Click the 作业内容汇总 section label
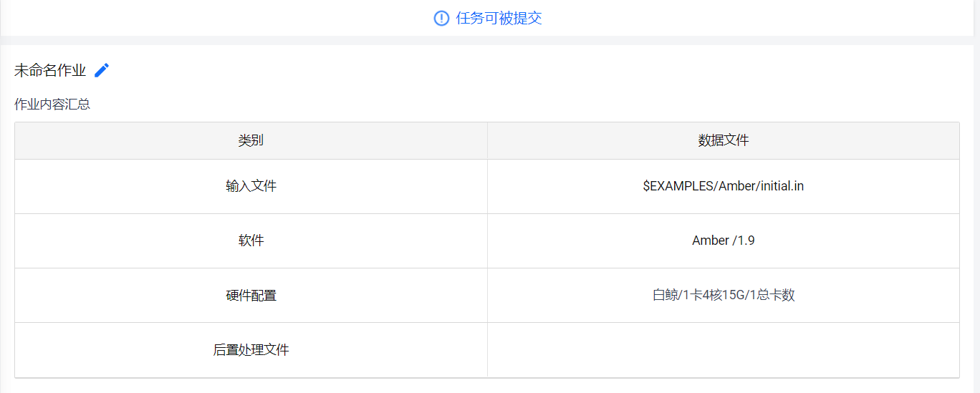Viewport: 980px width, 393px height. tap(52, 105)
